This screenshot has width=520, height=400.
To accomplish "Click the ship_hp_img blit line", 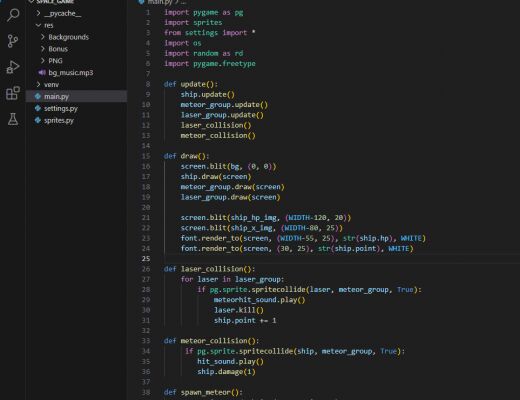I will (266, 218).
